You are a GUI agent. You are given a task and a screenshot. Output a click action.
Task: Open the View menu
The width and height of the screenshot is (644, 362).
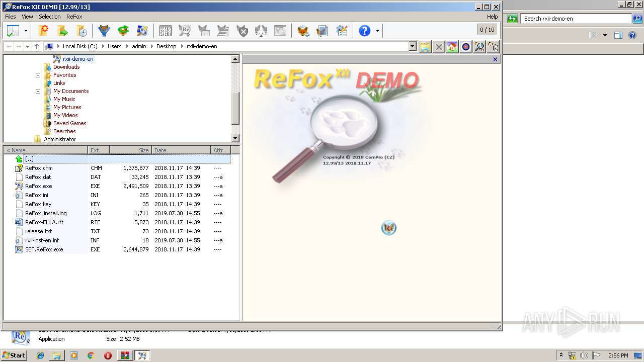pos(27,17)
